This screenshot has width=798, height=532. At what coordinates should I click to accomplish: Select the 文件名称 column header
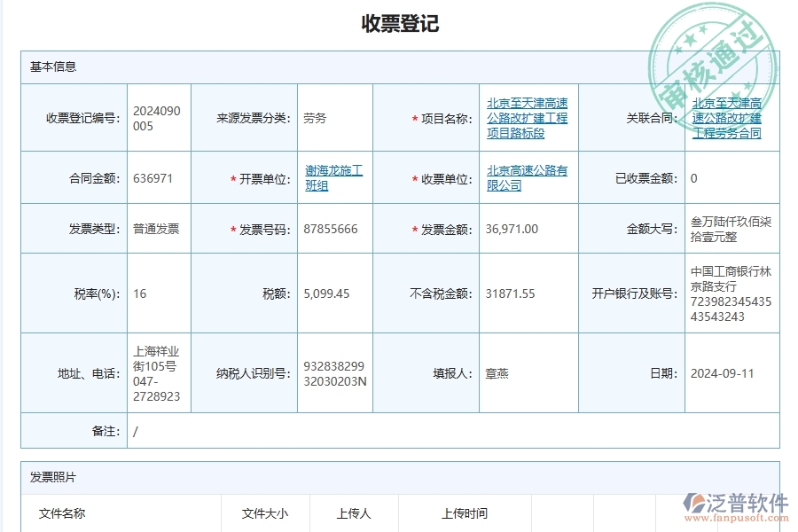coord(60,512)
